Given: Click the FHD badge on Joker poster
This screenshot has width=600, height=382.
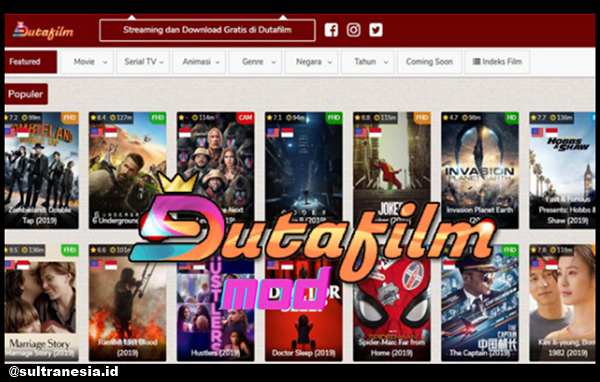Looking at the screenshot, I should coord(422,118).
